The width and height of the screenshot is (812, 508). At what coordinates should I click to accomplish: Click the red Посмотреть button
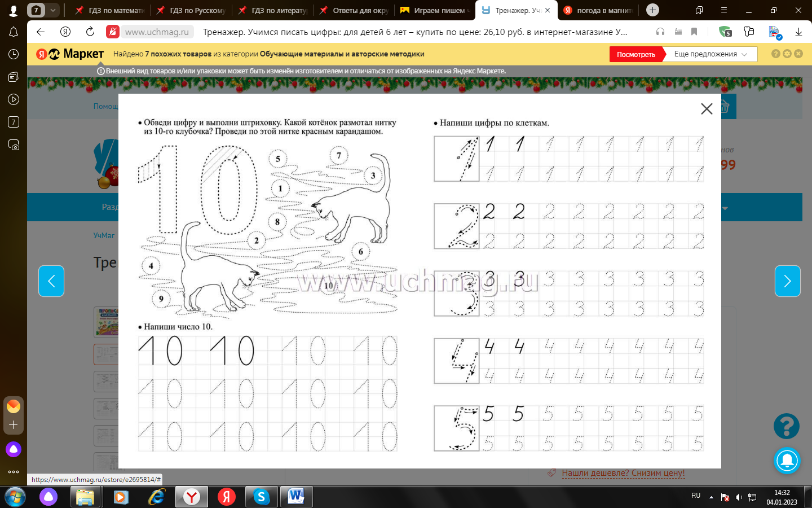[636, 54]
